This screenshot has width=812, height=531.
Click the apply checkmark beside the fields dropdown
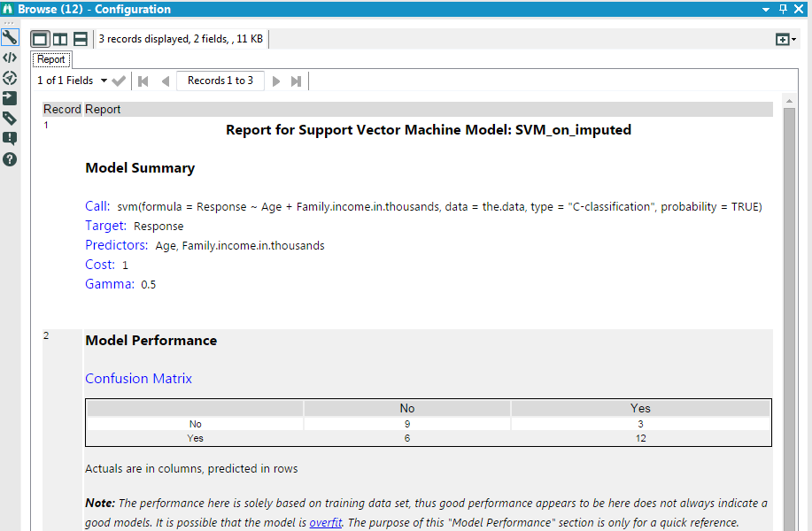119,80
